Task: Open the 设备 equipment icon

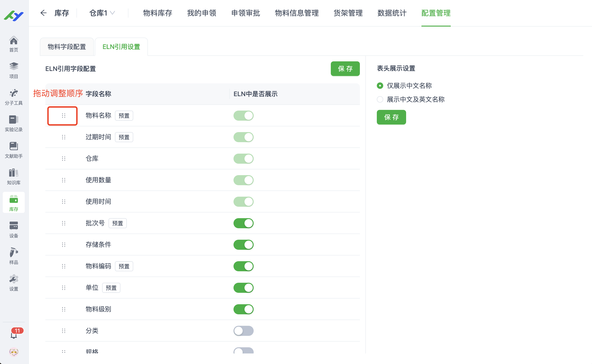Action: [14, 229]
